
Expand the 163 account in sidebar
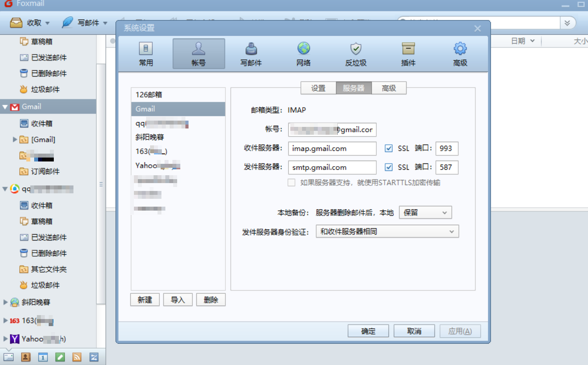click(5, 320)
